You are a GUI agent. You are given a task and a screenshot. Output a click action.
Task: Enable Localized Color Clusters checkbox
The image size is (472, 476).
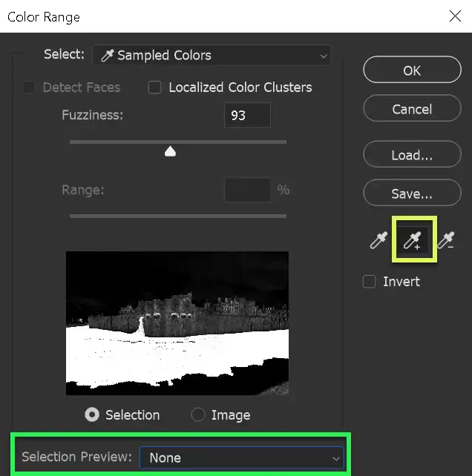tap(154, 87)
